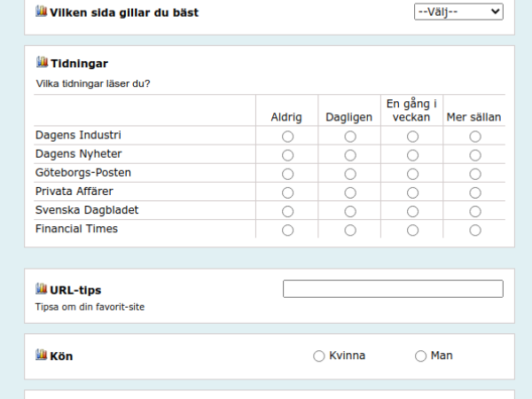Choose En gång i veckan for Dagens Industri
Screen dimensions: 532x399
(x=412, y=137)
